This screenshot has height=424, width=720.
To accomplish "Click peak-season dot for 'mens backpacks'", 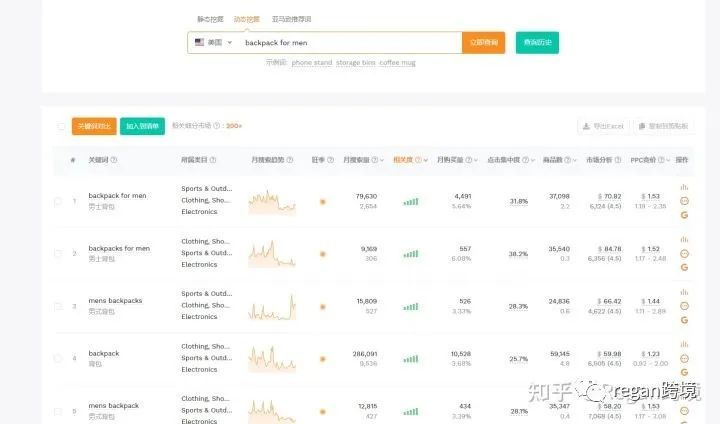I will [x=323, y=306].
